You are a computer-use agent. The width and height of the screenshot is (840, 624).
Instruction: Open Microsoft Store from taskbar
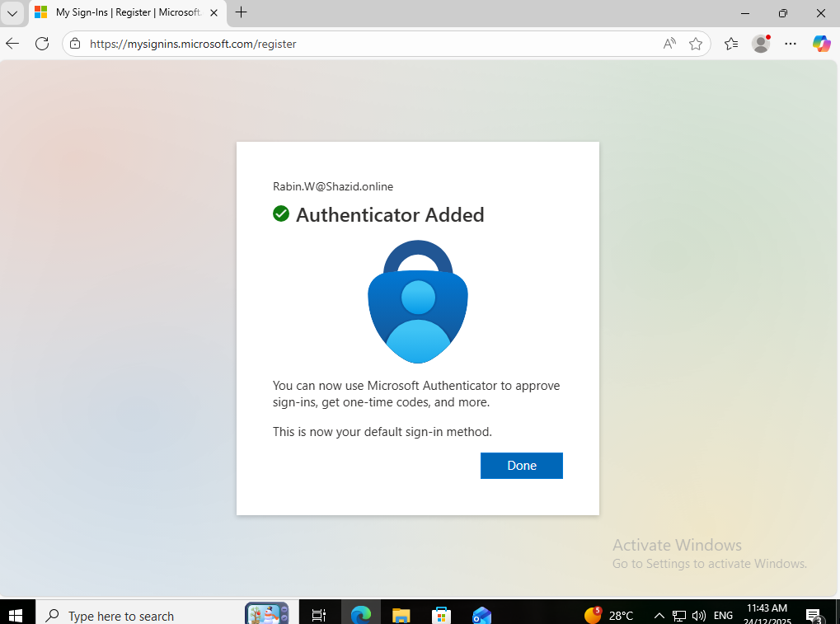coord(441,615)
